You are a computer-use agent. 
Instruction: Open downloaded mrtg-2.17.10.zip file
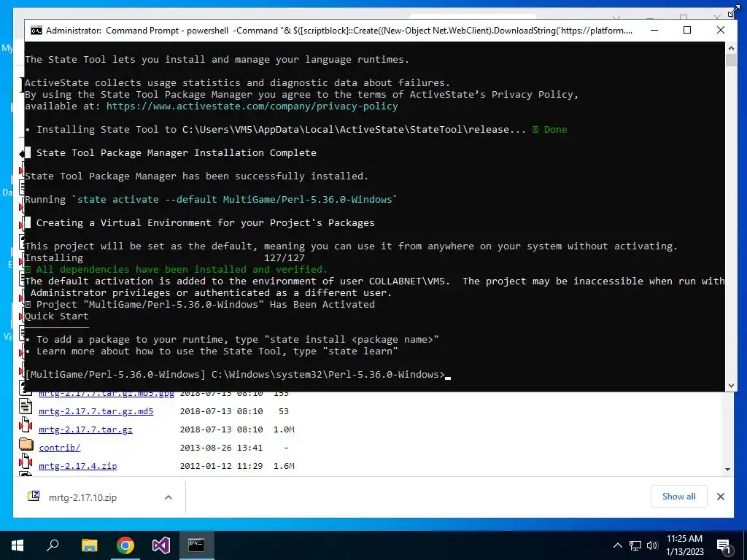tap(83, 497)
